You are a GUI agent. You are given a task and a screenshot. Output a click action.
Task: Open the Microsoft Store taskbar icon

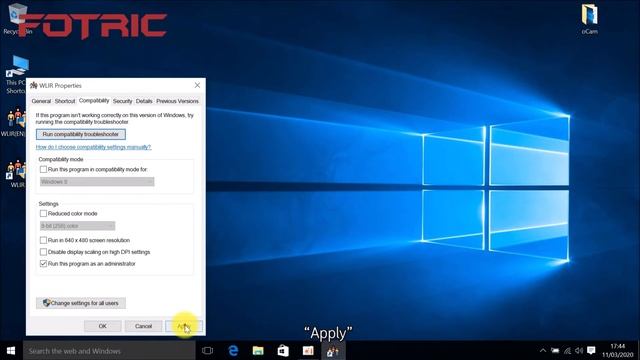(283, 351)
